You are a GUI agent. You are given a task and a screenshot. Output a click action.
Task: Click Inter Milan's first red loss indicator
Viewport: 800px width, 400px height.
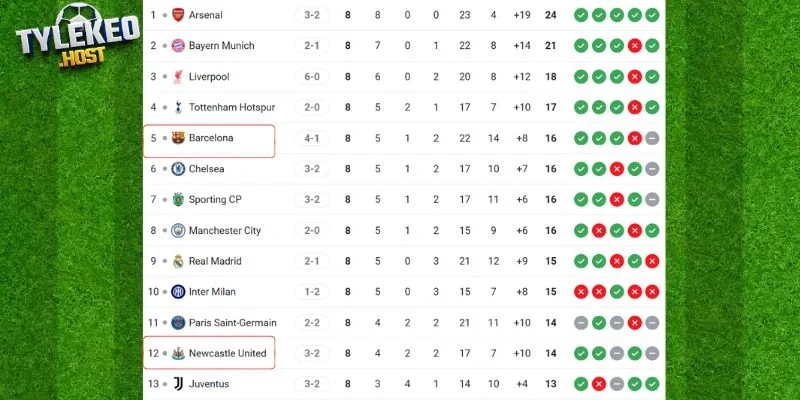(581, 292)
